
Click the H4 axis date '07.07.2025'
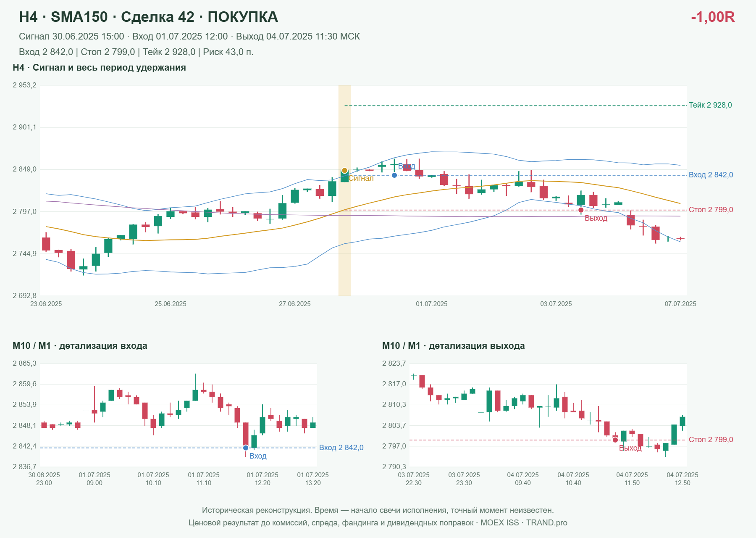pos(680,304)
